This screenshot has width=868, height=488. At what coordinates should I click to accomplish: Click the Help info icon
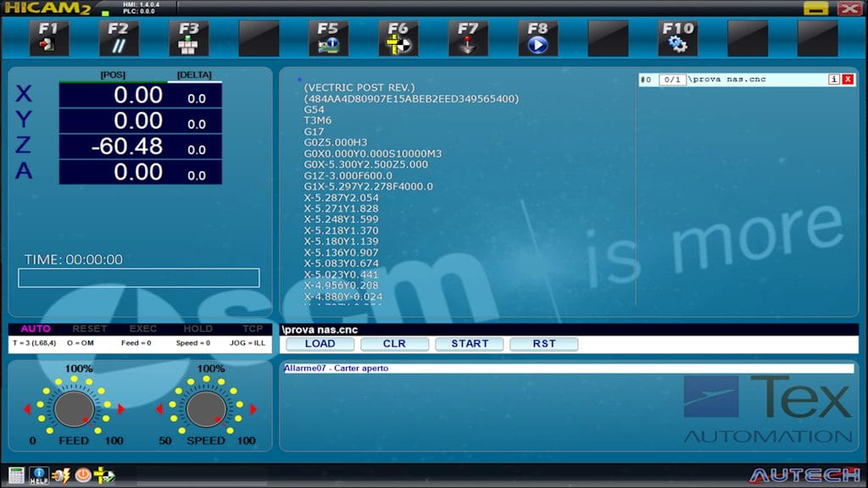pos(39,475)
